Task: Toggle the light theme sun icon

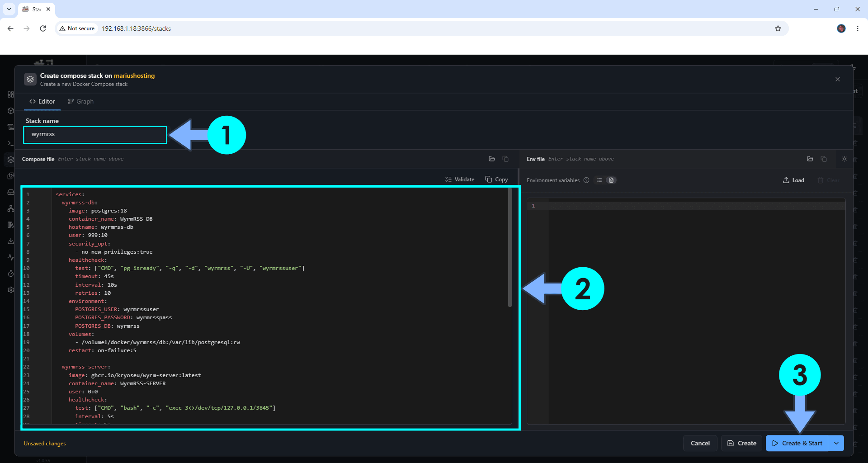Action: point(844,159)
